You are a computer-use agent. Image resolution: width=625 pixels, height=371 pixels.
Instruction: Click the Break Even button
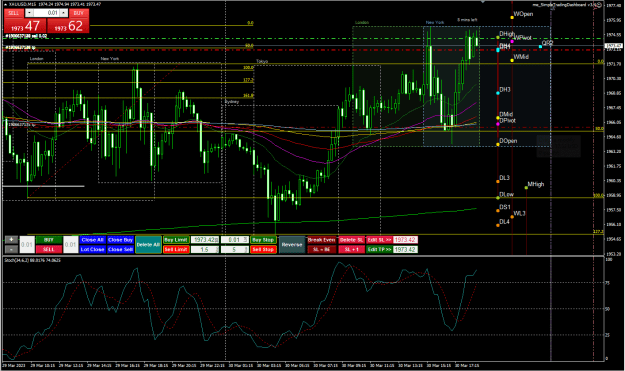pyautogui.click(x=321, y=240)
